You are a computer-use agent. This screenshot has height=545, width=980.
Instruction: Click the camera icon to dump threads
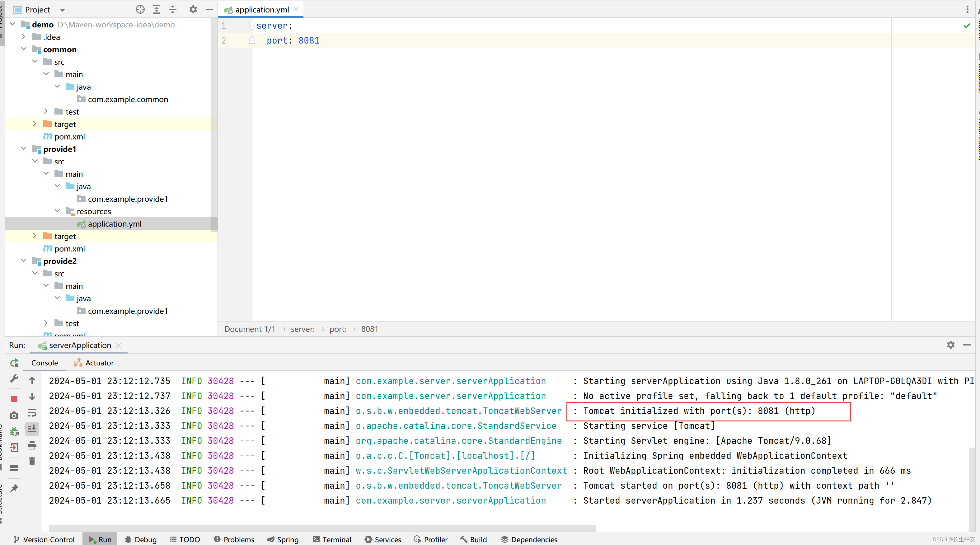pyautogui.click(x=14, y=415)
